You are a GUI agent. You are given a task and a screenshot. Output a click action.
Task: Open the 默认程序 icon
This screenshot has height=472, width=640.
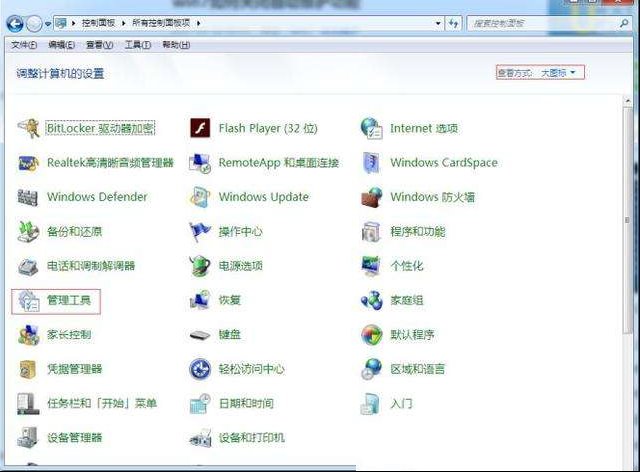click(371, 335)
